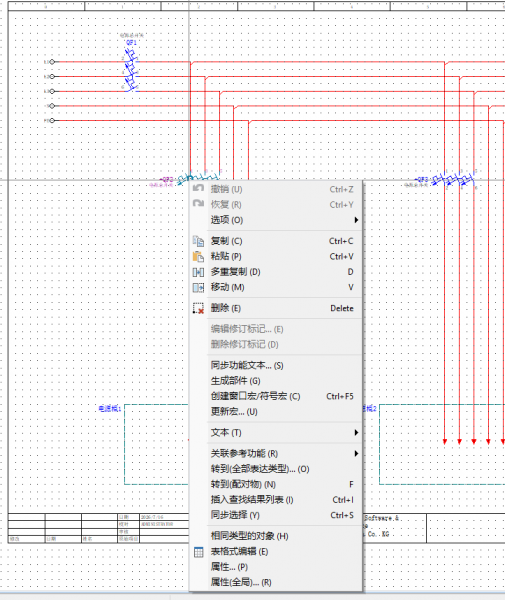Select 同步选择 (Y)
505x600 pixels.
276,515
